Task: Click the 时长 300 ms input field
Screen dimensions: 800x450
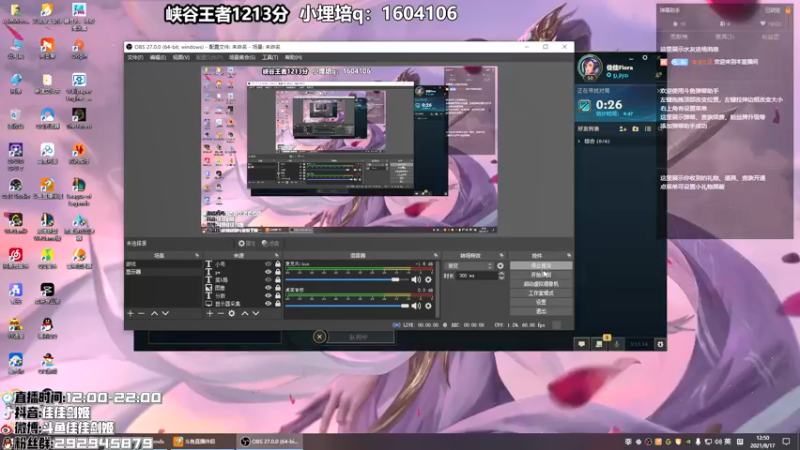Action: click(x=477, y=276)
